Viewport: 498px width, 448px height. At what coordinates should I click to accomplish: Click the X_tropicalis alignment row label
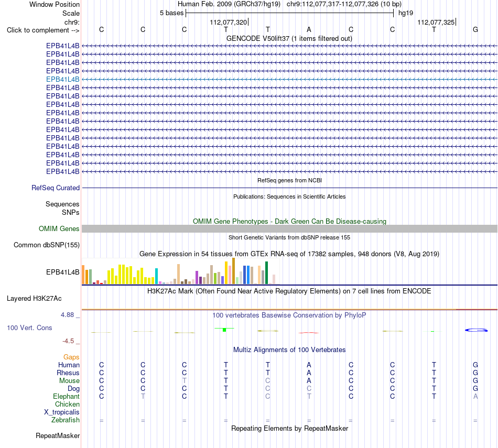pos(62,412)
